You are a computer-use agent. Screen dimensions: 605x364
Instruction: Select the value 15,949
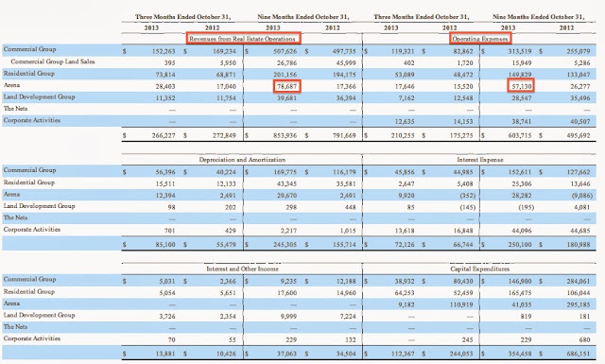coord(522,62)
